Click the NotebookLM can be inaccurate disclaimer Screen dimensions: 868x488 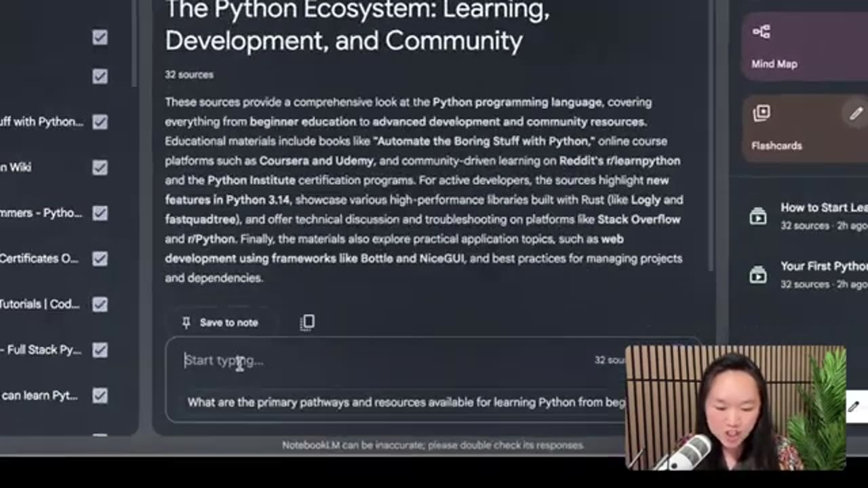click(x=433, y=445)
